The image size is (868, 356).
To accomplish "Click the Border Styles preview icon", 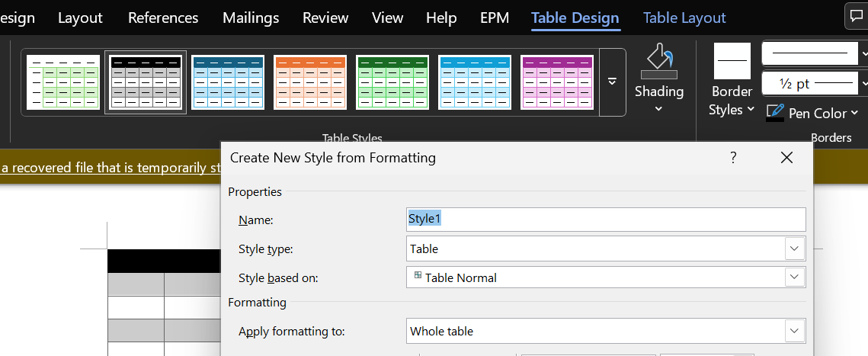I will pos(732,61).
